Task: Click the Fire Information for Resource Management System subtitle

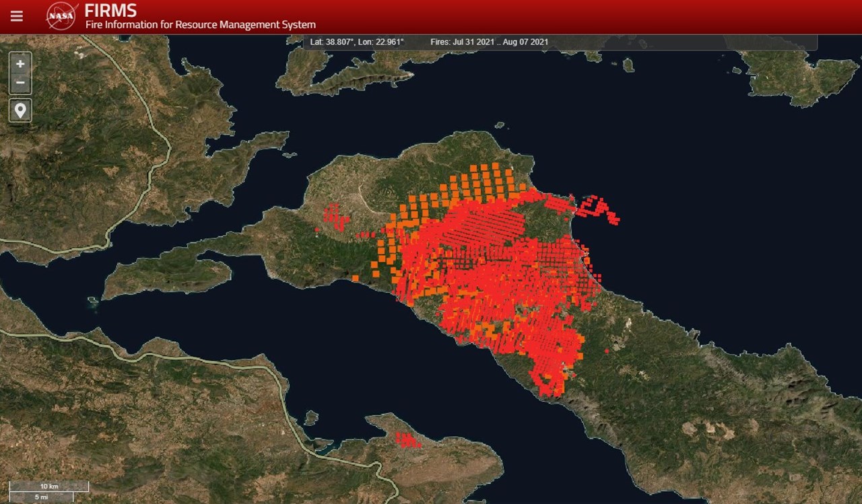Action: (x=200, y=25)
